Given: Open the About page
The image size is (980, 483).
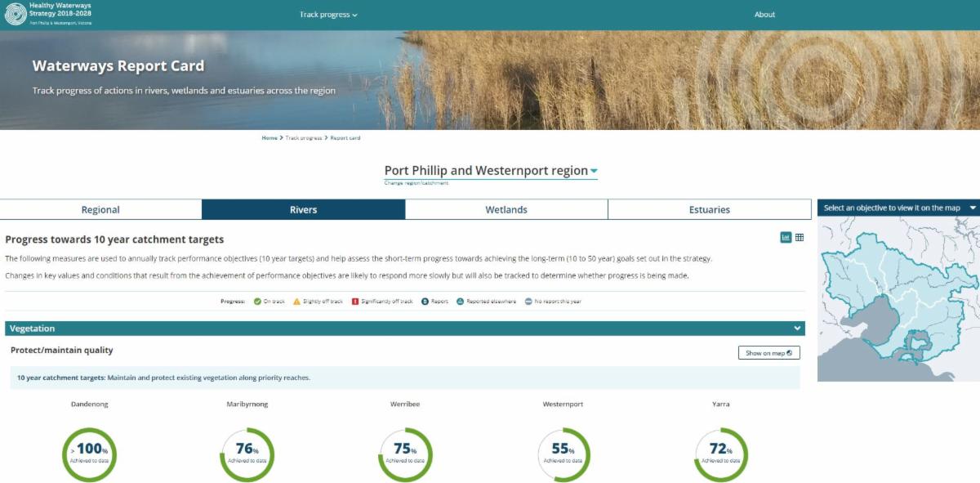Looking at the screenshot, I should coord(764,15).
